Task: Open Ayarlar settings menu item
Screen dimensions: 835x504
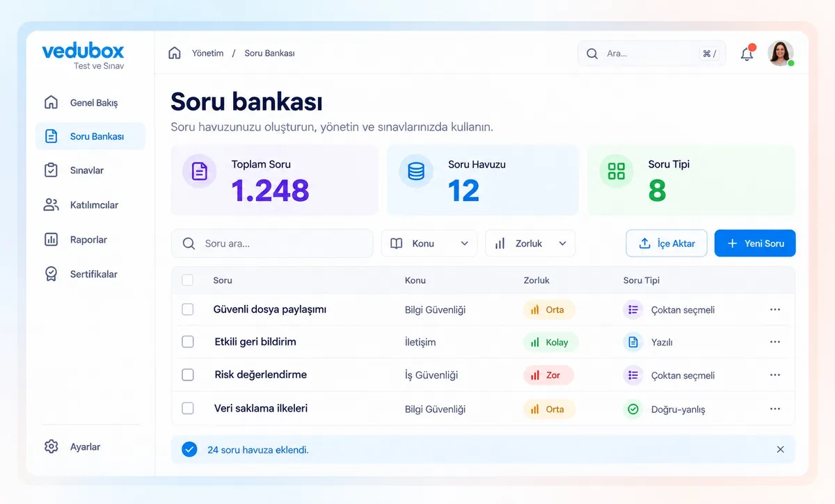Action: coord(90,446)
